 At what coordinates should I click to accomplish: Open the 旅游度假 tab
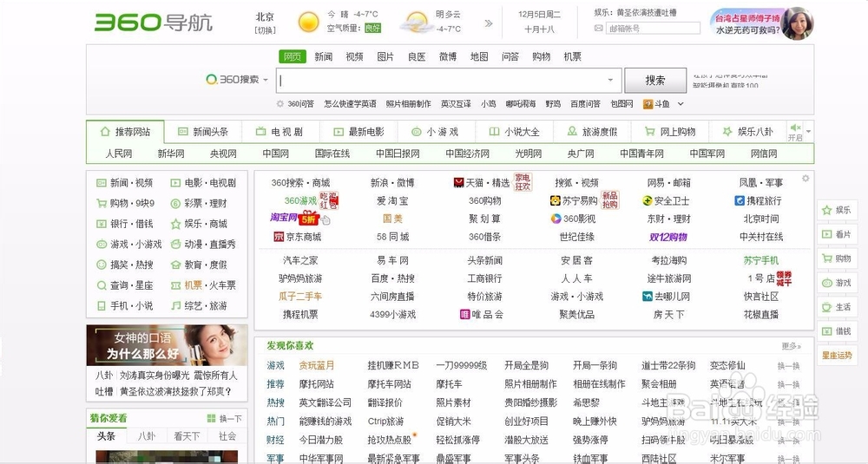592,132
